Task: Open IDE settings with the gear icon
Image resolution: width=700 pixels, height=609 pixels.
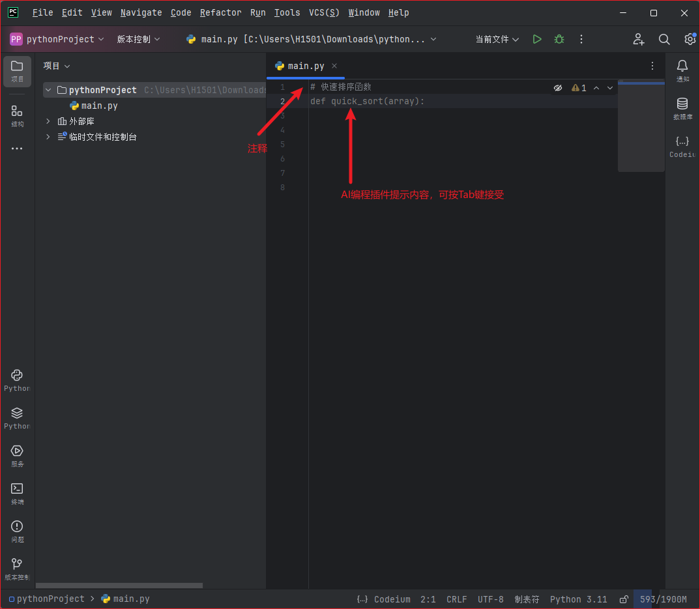Action: pos(690,39)
